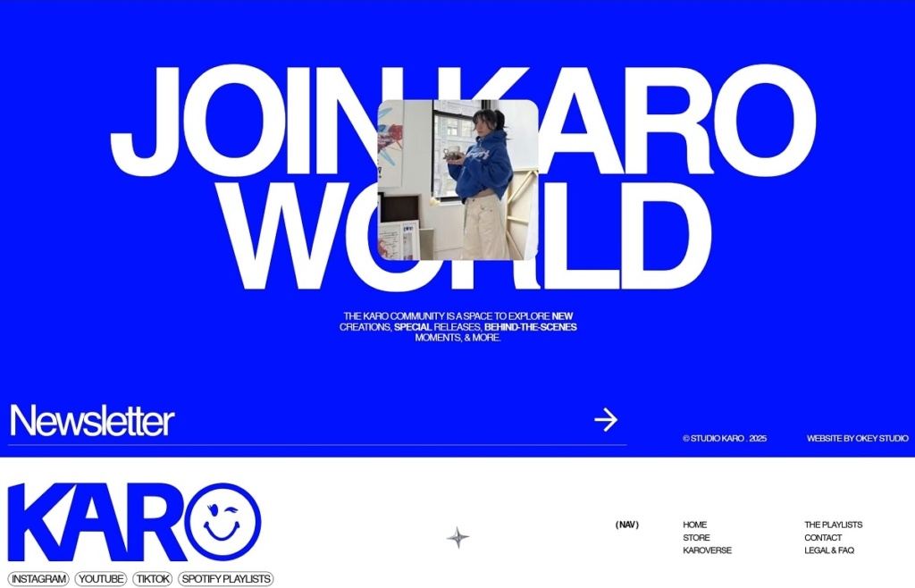915x588 pixels.
Task: Click the (NAV) label in footer
Action: tap(627, 525)
